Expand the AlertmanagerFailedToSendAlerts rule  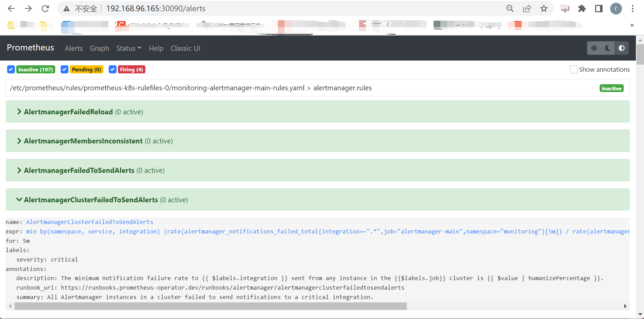[x=317, y=170]
